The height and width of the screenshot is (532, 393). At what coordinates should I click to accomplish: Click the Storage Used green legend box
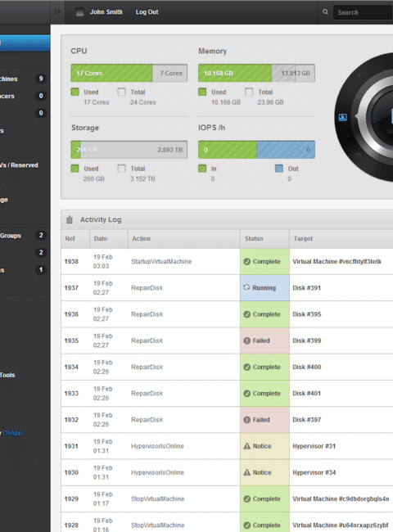tap(75, 169)
